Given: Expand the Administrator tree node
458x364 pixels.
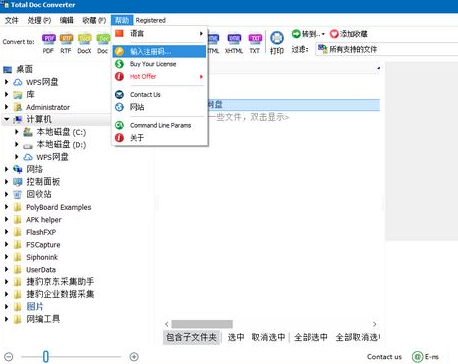Looking at the screenshot, I should (x=6, y=107).
